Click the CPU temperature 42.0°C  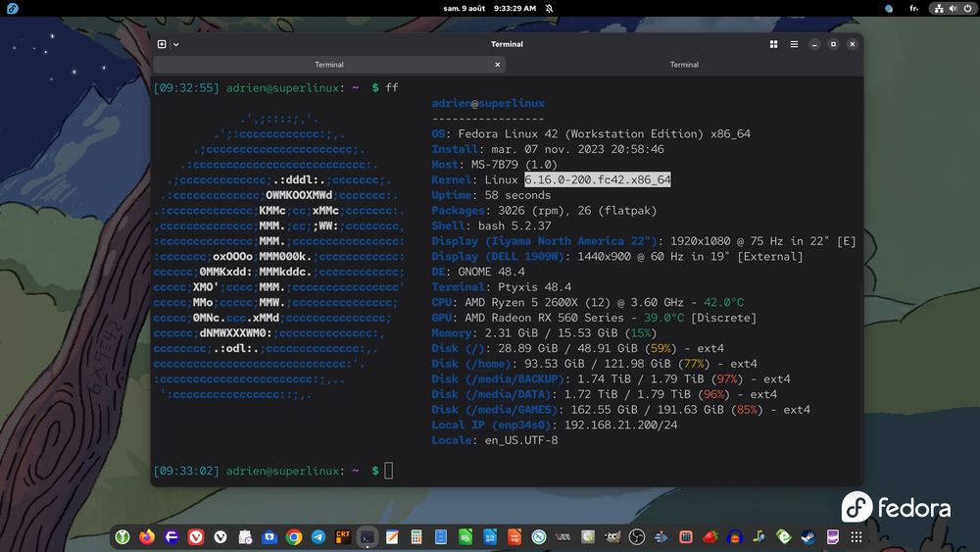click(x=724, y=302)
